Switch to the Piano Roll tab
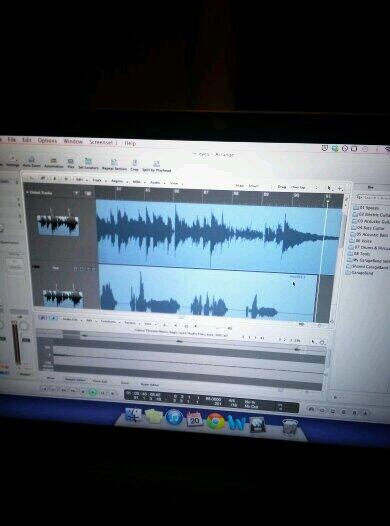 [x=100, y=381]
